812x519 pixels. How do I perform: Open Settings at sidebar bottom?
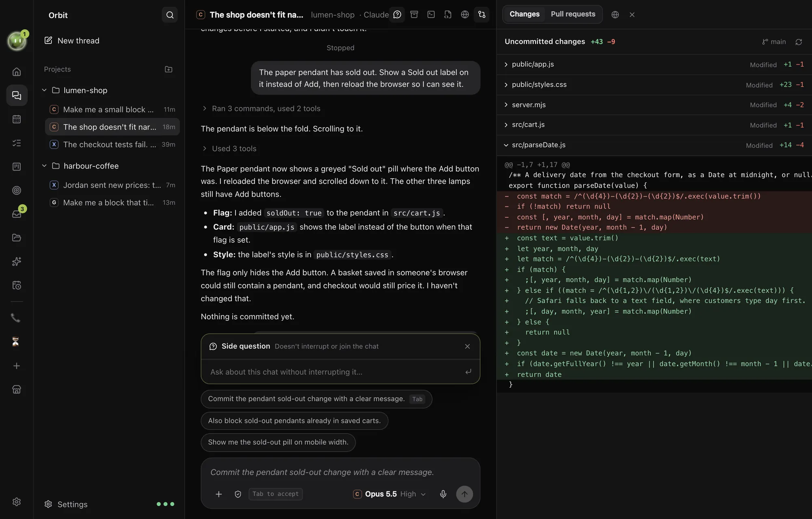tap(66, 504)
